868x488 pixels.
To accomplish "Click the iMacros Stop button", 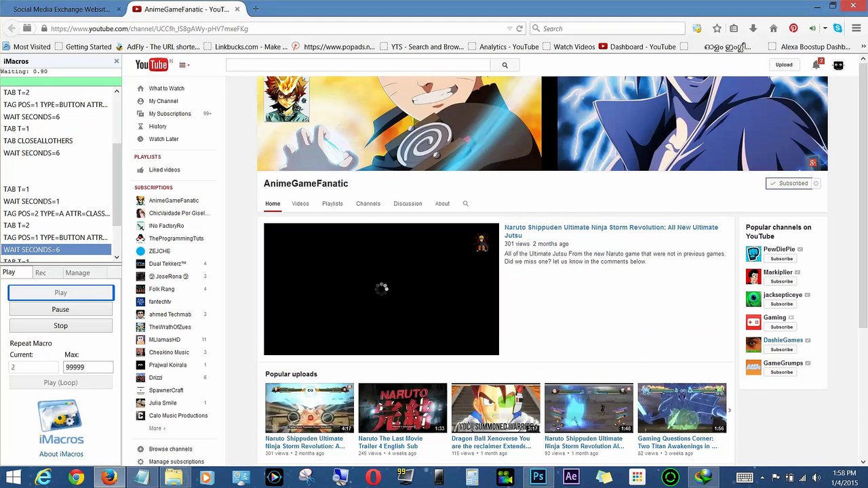I will pyautogui.click(x=60, y=325).
